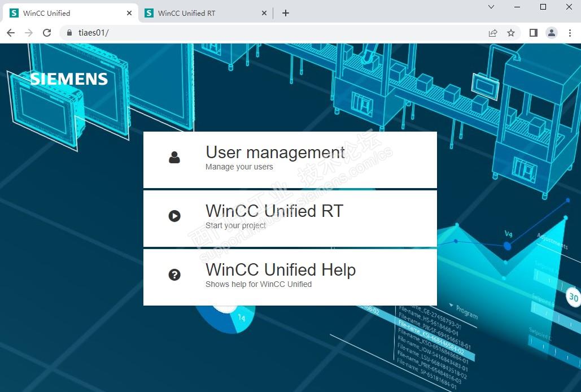Click the WinCC Unified tab favicon
Viewport: 581px width, 392px height.
(x=14, y=13)
